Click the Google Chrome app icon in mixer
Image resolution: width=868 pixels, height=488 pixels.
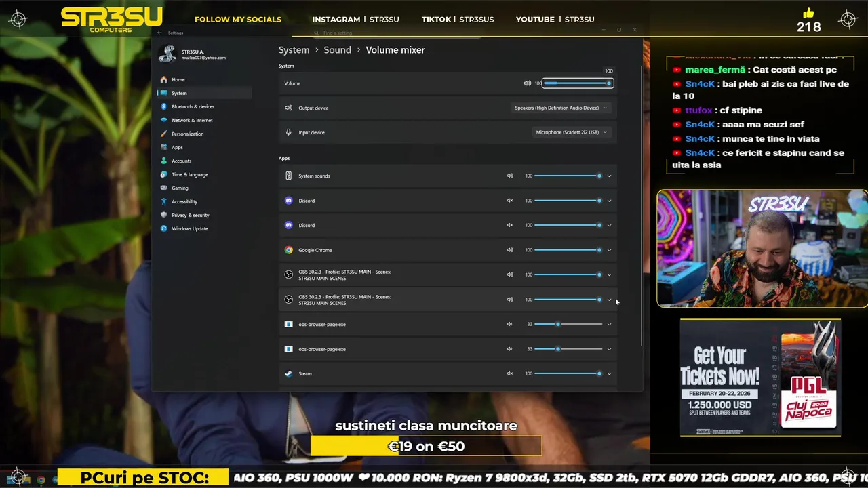[x=289, y=250]
